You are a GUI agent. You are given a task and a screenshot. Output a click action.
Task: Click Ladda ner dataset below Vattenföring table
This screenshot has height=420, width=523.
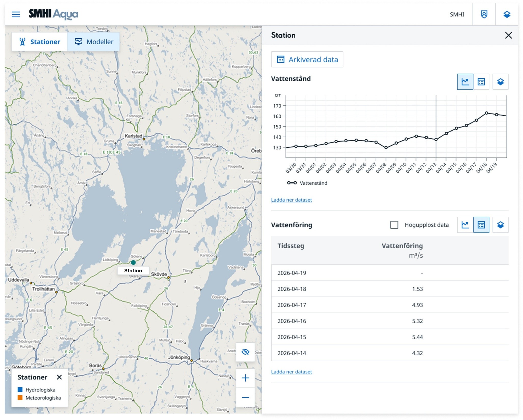(291, 372)
